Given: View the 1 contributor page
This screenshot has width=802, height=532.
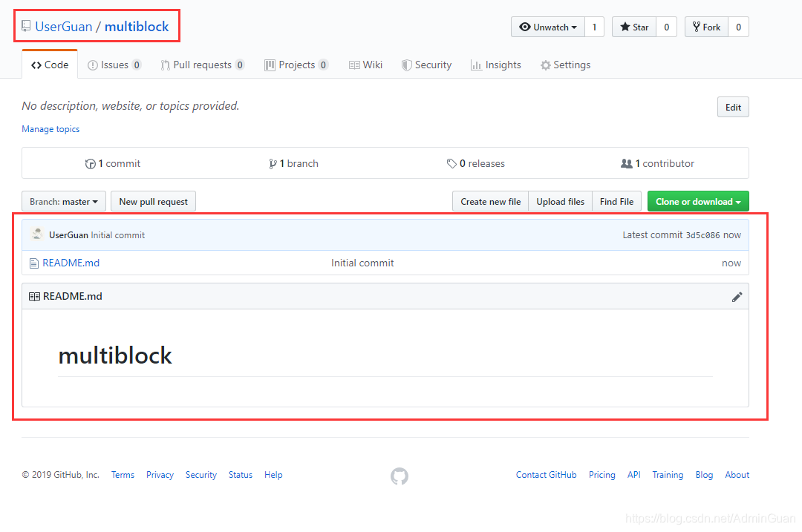Looking at the screenshot, I should (657, 163).
